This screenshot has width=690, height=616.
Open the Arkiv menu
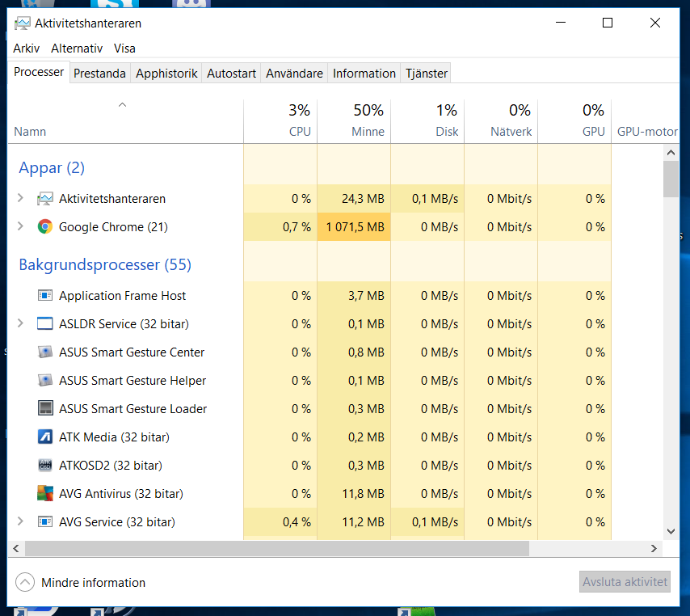tap(27, 49)
